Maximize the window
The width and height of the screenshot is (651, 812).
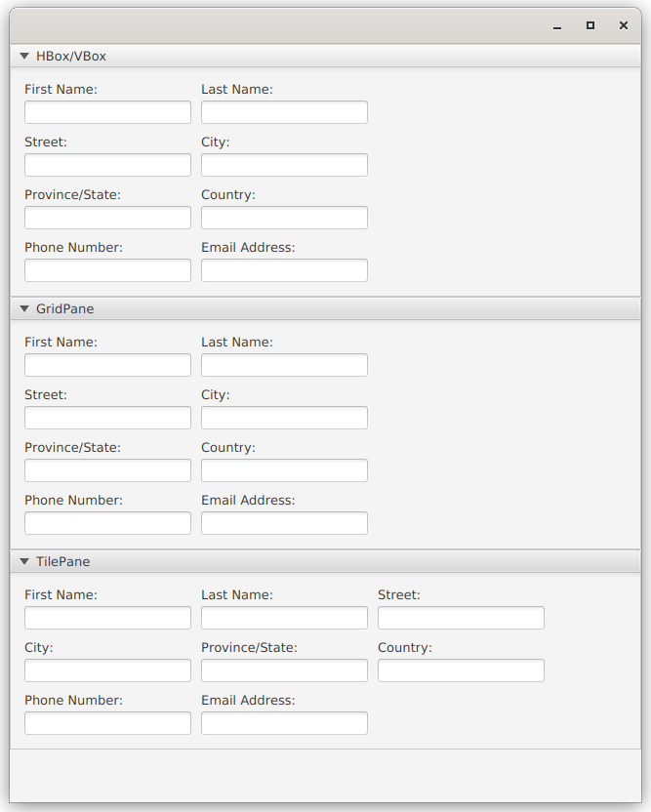(x=590, y=25)
